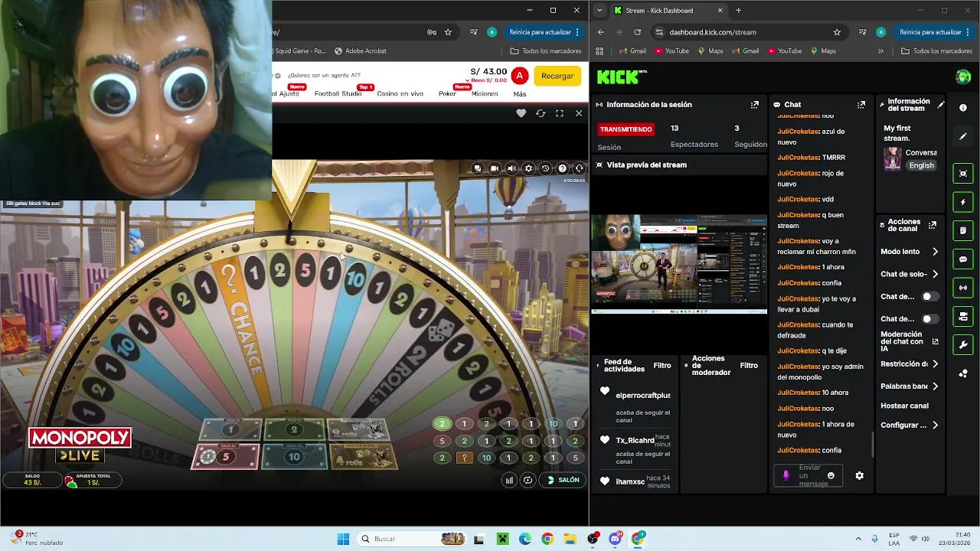Click the auto-play repeat icon beside Salón

coord(528,480)
